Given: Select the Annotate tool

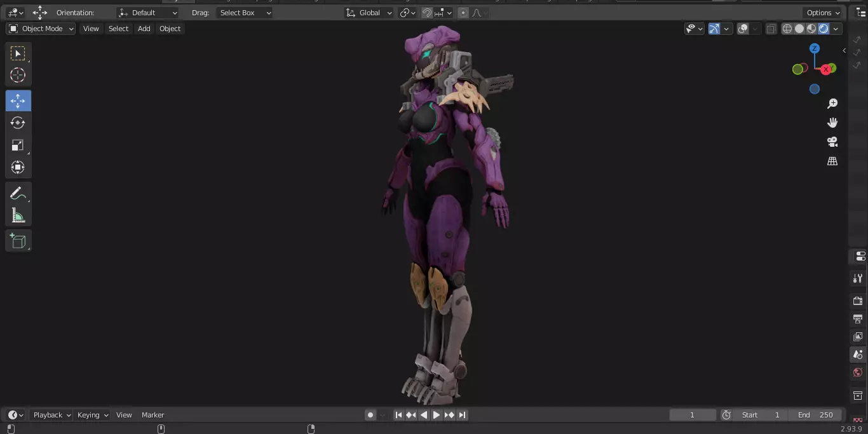Looking at the screenshot, I should point(18,194).
